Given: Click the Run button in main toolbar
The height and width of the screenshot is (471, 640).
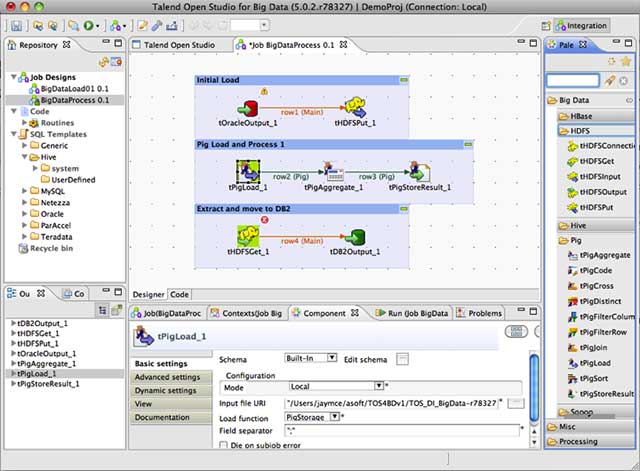Looking at the screenshot, I should (x=90, y=24).
